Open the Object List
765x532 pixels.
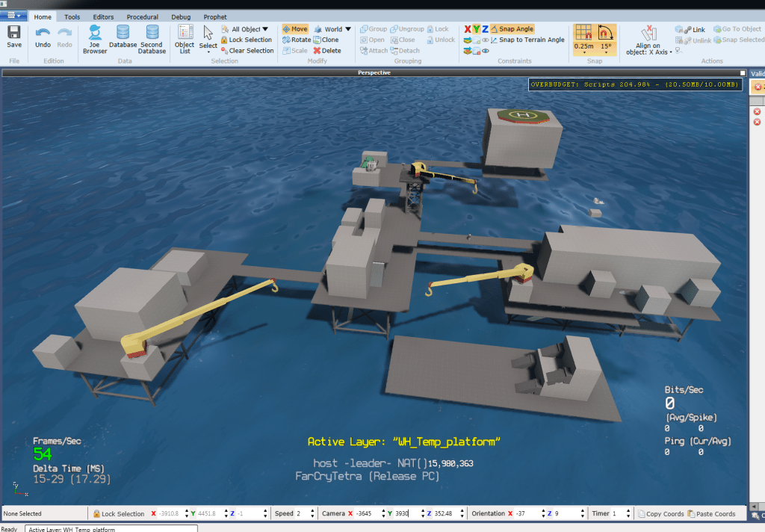coord(185,39)
